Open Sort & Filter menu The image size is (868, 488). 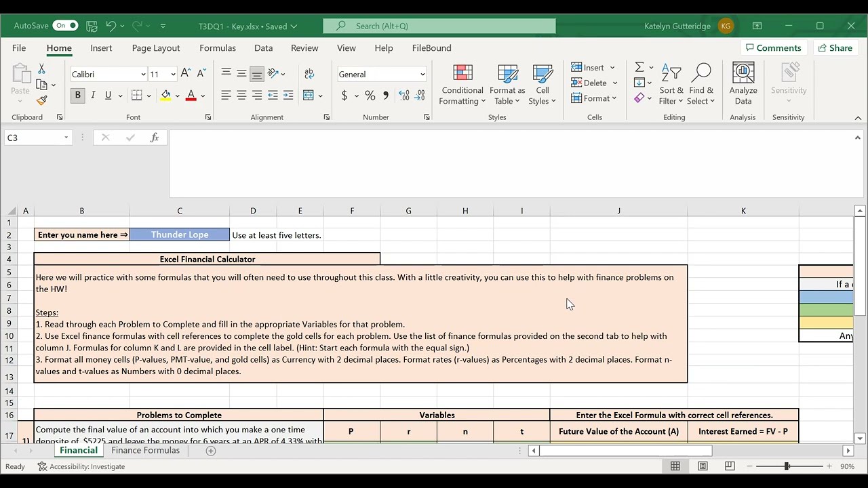point(671,85)
